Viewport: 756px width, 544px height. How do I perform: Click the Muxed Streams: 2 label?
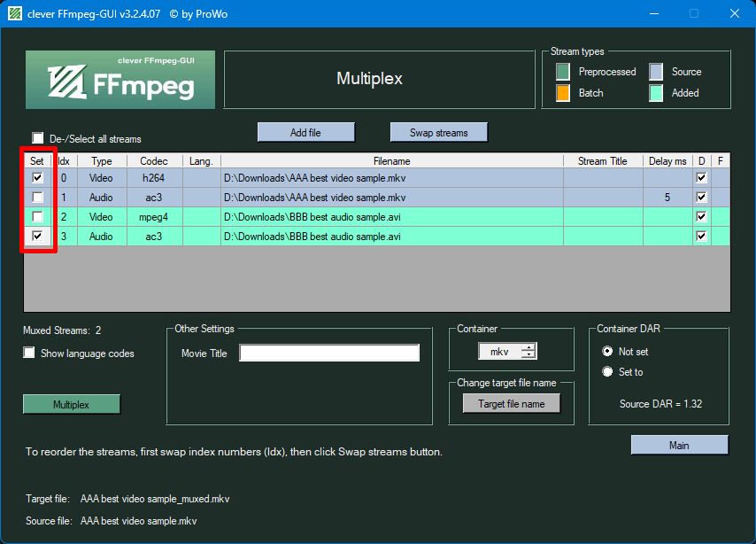(x=62, y=330)
